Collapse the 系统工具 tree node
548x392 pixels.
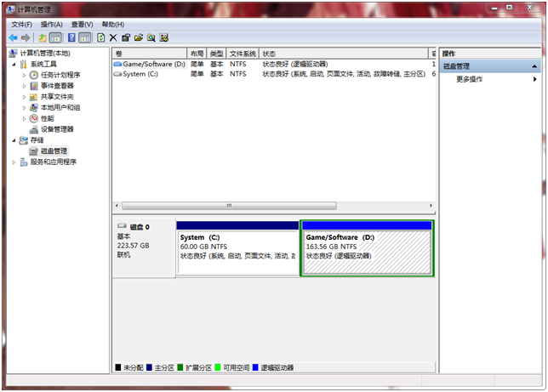tap(14, 64)
